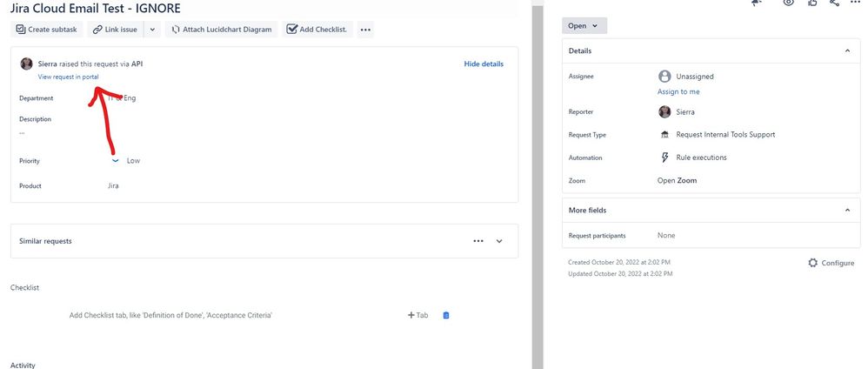Image resolution: width=868 pixels, height=369 pixels.
Task: Open the Open status dropdown
Action: [584, 25]
